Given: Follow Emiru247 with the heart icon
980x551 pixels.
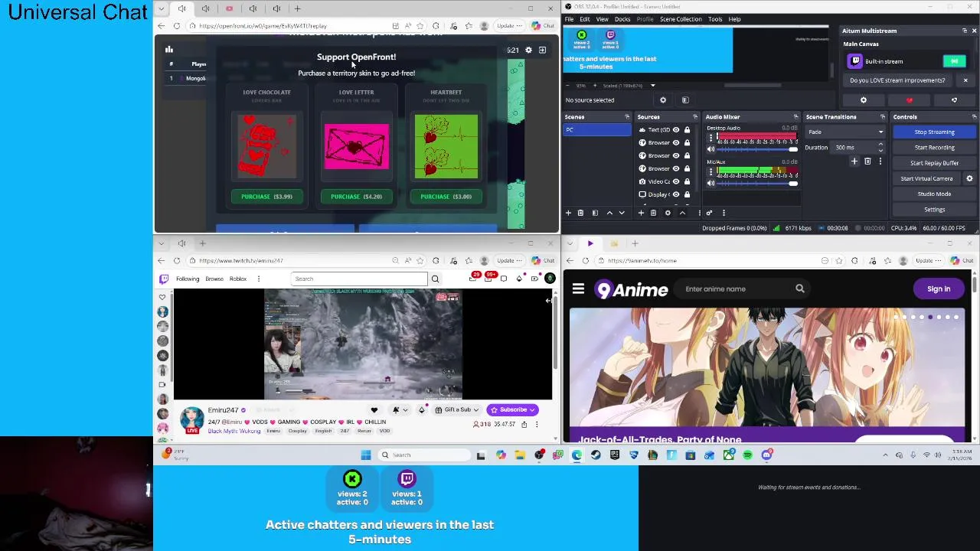Looking at the screenshot, I should tap(374, 409).
